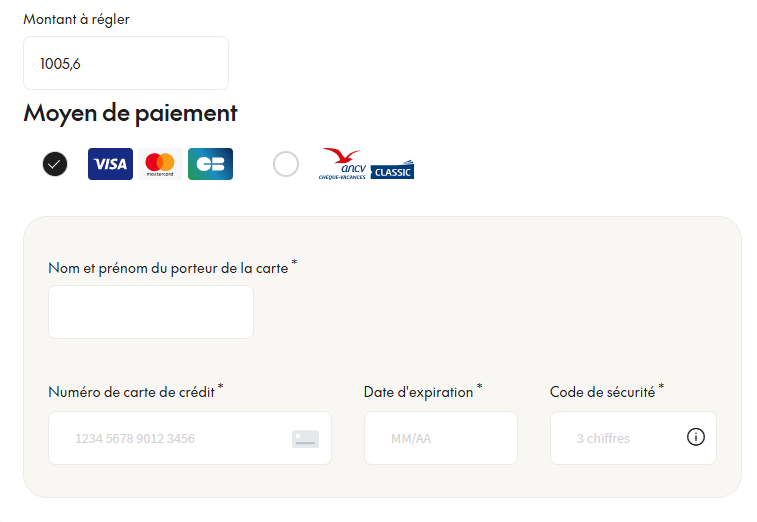Click the 3 chiffres security code field
This screenshot has height=522, width=757.
[633, 438]
